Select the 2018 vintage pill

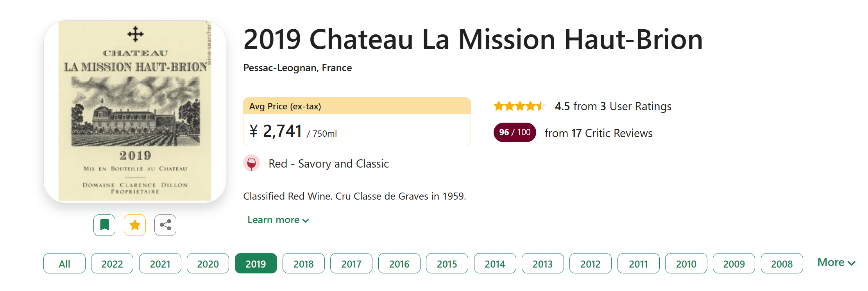click(x=304, y=264)
